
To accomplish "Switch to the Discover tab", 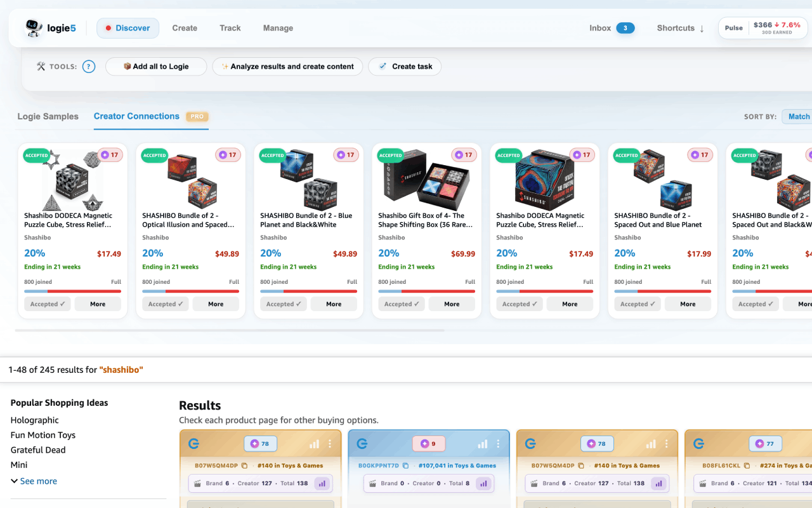I will pos(128,28).
